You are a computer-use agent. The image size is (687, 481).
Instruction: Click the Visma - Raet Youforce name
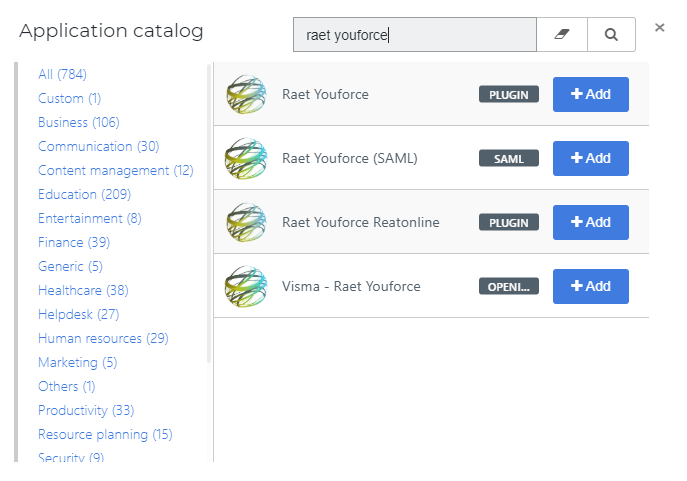[x=351, y=286]
